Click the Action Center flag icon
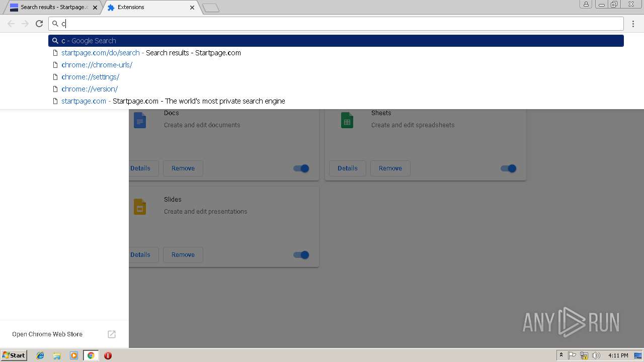644x362 pixels. [572, 355]
